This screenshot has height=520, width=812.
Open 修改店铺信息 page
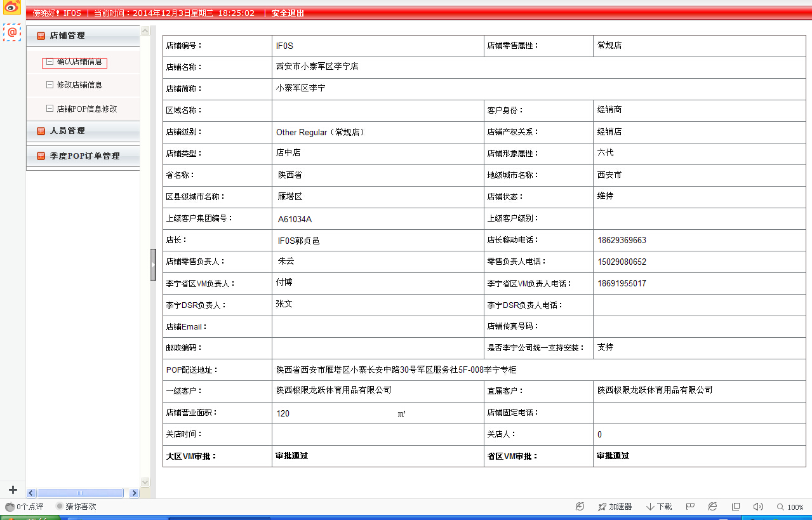coord(79,84)
